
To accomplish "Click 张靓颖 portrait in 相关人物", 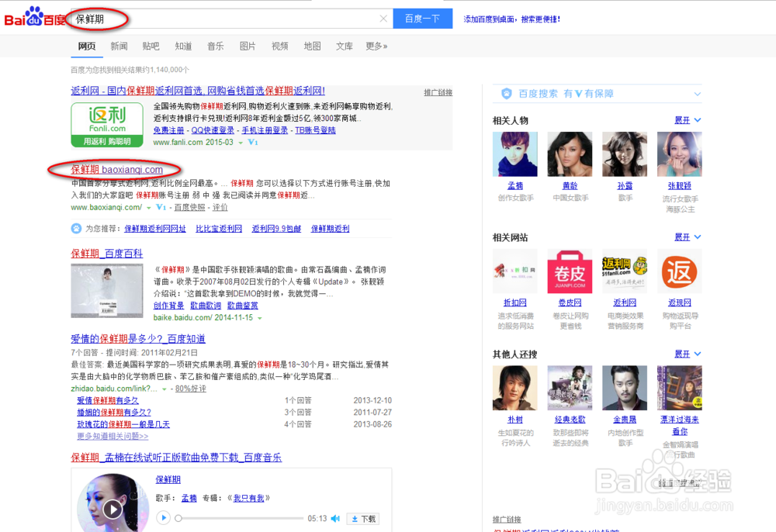I will [x=679, y=154].
